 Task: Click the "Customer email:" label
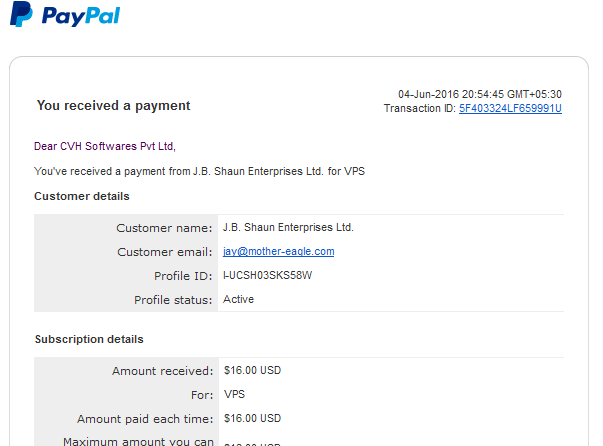tap(165, 252)
